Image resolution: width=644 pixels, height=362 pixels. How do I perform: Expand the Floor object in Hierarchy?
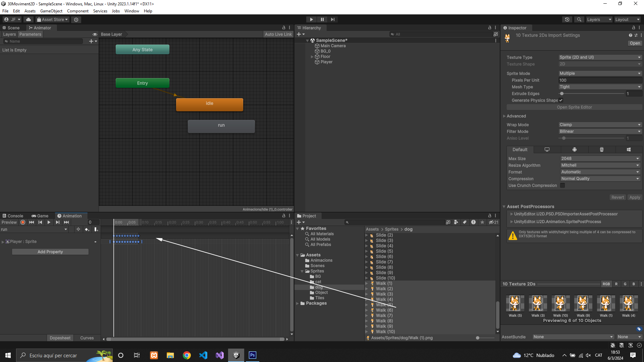tap(312, 57)
